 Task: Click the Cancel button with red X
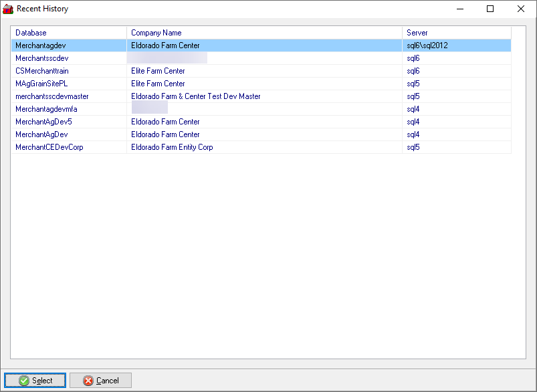pyautogui.click(x=100, y=381)
